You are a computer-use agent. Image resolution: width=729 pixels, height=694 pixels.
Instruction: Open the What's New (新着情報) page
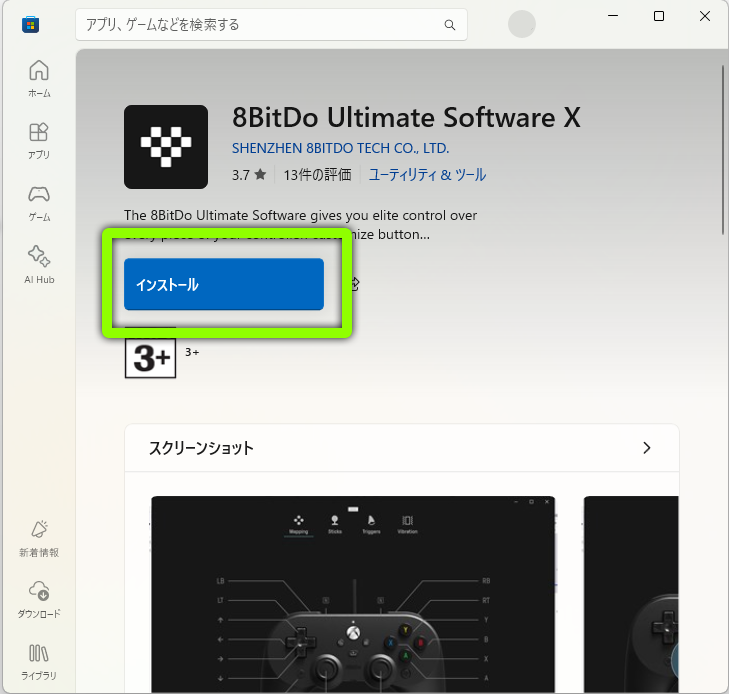(x=38, y=538)
